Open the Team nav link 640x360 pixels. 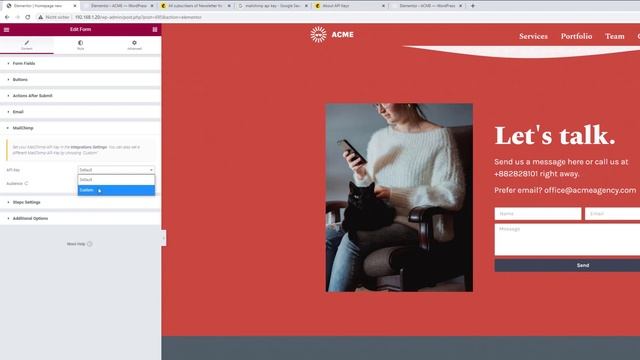(x=615, y=36)
